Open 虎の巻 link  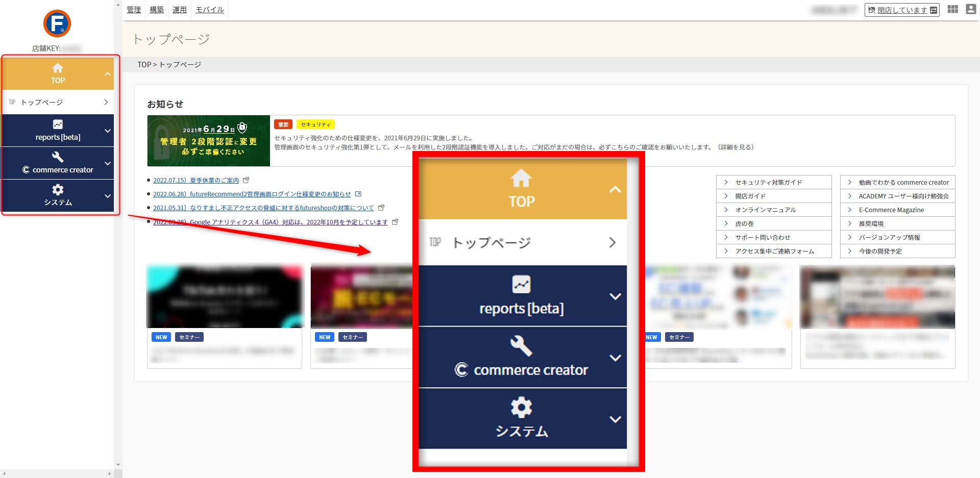774,223
